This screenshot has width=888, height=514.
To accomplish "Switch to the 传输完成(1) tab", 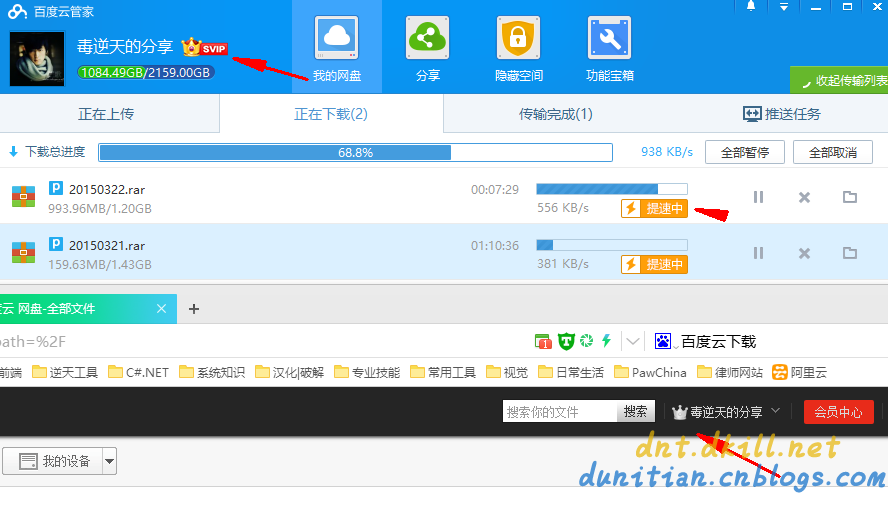I will pyautogui.click(x=556, y=114).
